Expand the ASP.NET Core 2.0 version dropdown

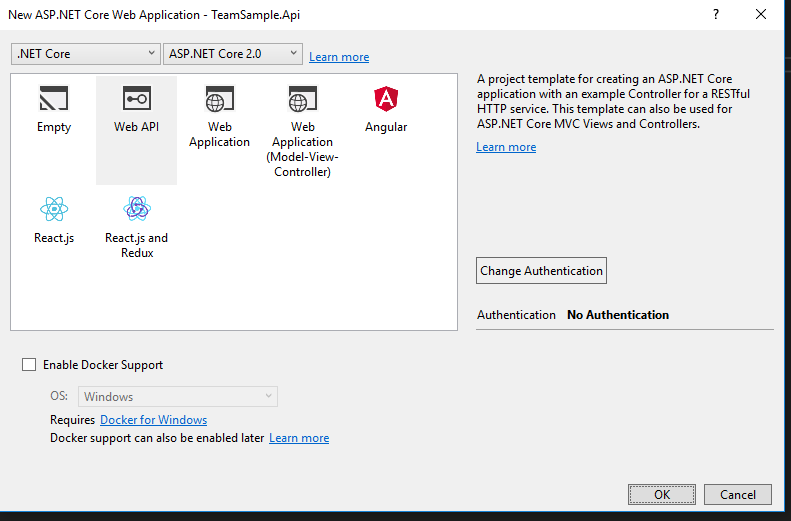[234, 54]
